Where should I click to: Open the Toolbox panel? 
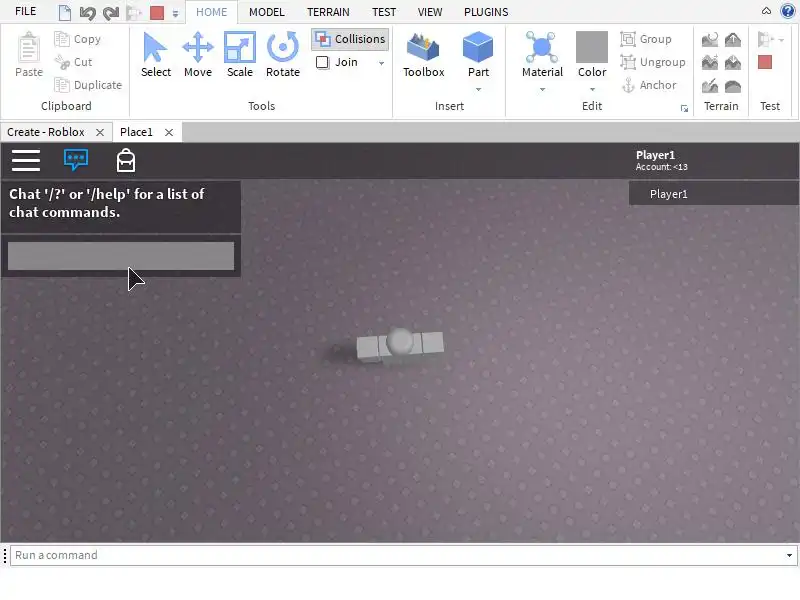pos(423,55)
